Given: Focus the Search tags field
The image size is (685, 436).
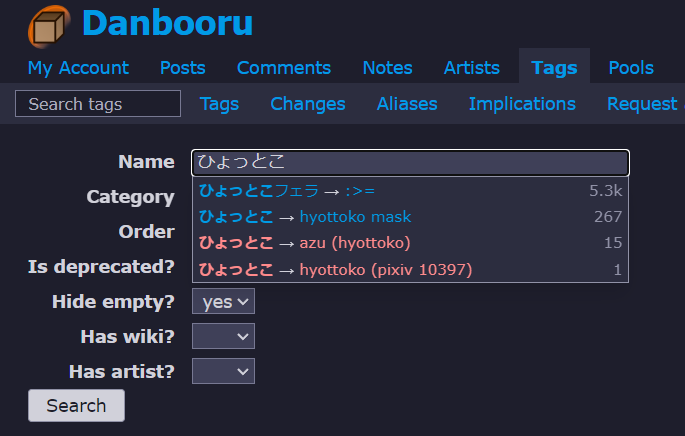Looking at the screenshot, I should (98, 104).
